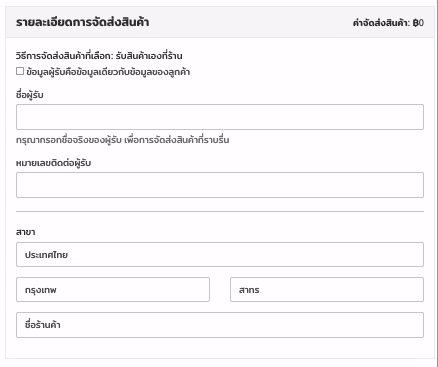Open the กรุงเทพ province field
Screen dimensions: 438x367
(x=113, y=290)
